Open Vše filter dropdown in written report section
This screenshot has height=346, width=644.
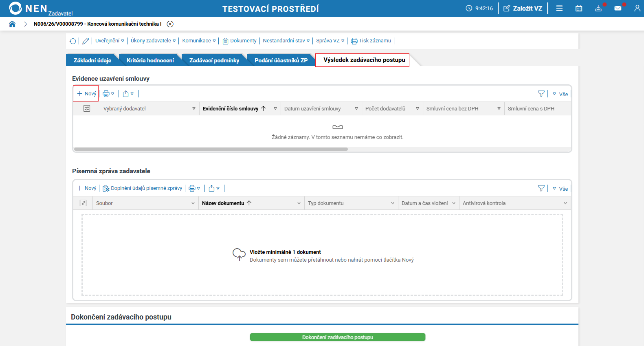pos(560,189)
